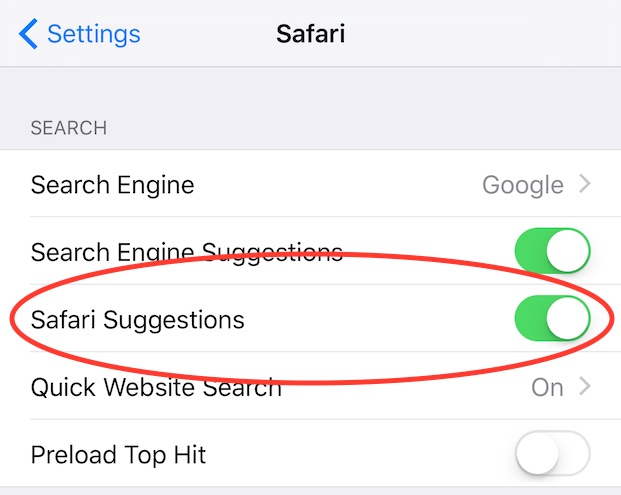
Task: Open the Search Engine row
Action: pos(310,183)
